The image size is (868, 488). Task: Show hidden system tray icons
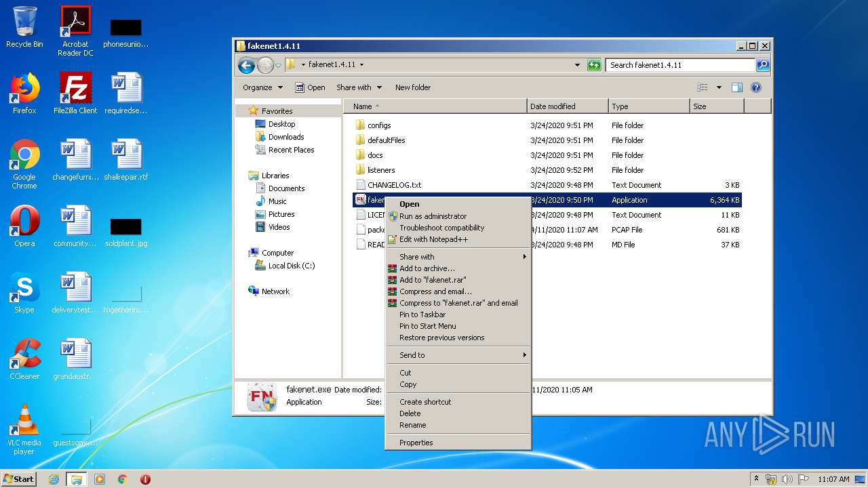pyautogui.click(x=757, y=479)
